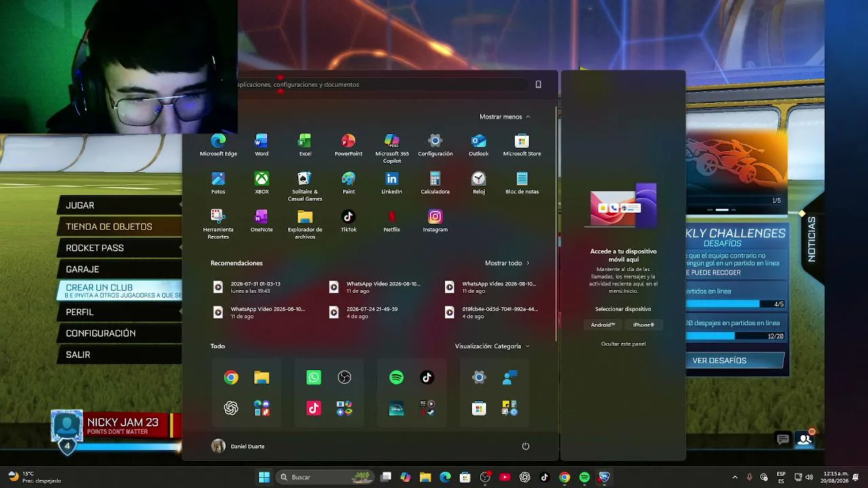Open Task View from the taskbar

[386, 477]
